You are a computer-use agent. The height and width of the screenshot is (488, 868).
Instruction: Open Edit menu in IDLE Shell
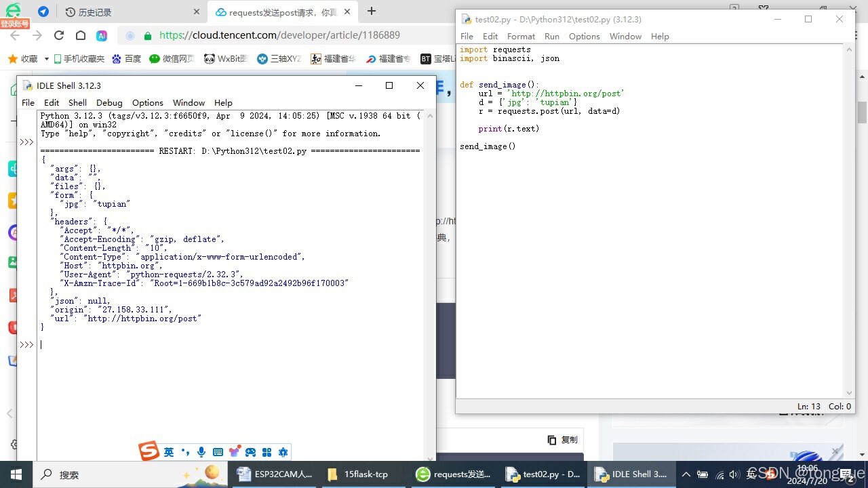[52, 102]
